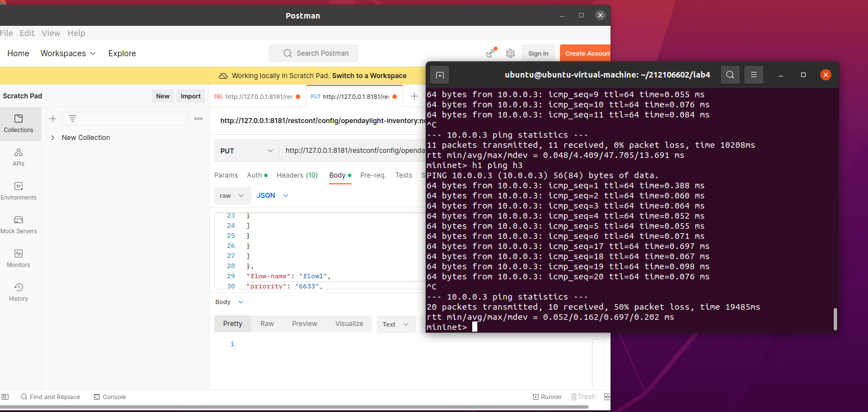
Task: Click the Explore link
Action: pos(122,53)
